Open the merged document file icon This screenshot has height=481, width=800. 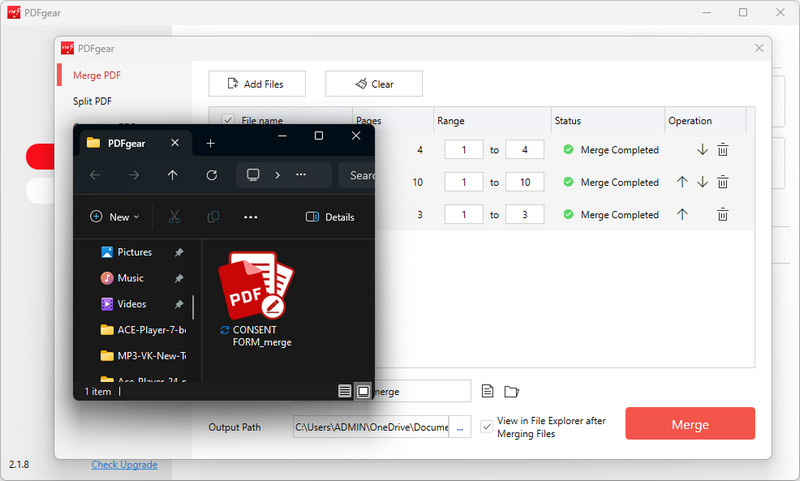[488, 391]
